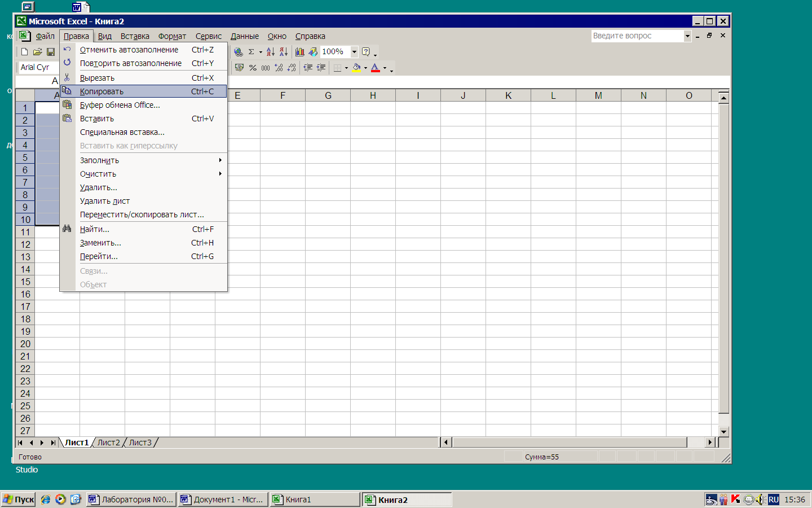The height and width of the screenshot is (508, 812).
Task: Open Буфер обмена Office menu item
Action: [x=143, y=105]
